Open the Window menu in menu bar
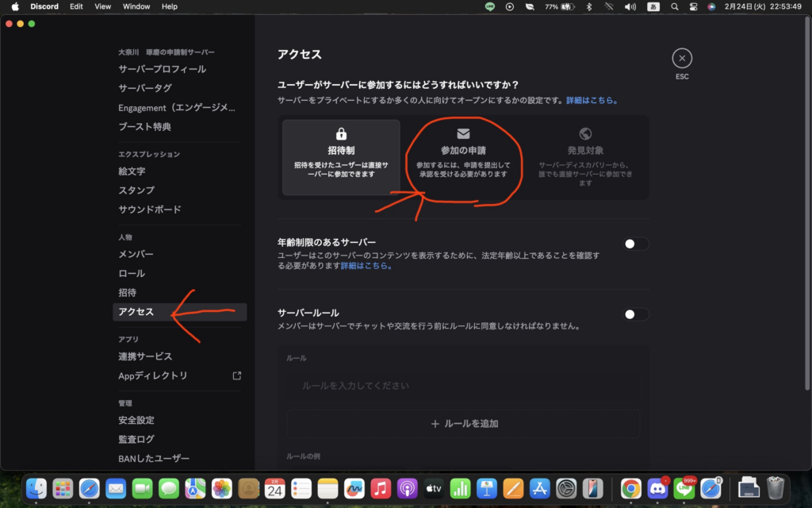 (x=136, y=6)
